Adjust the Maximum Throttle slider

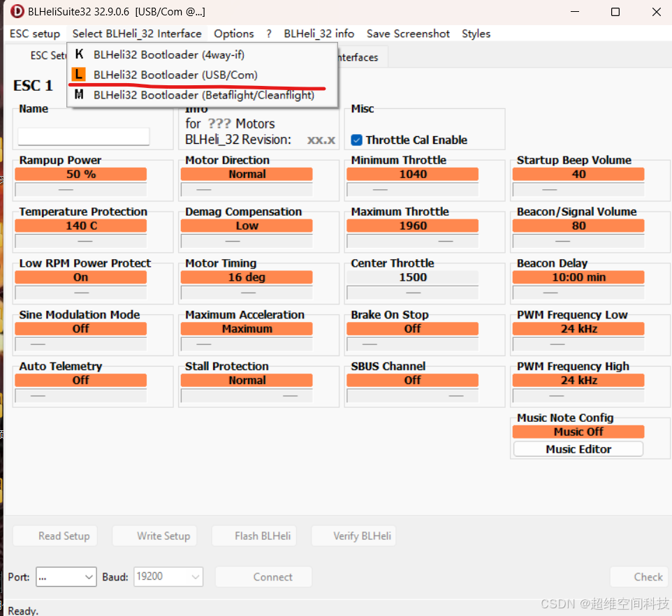412,241
